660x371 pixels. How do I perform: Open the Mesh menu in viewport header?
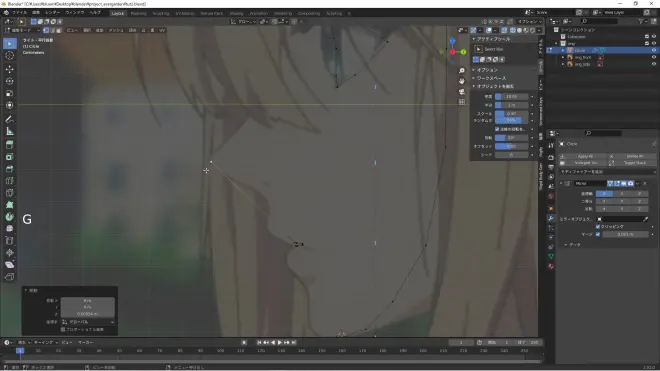coord(116,30)
